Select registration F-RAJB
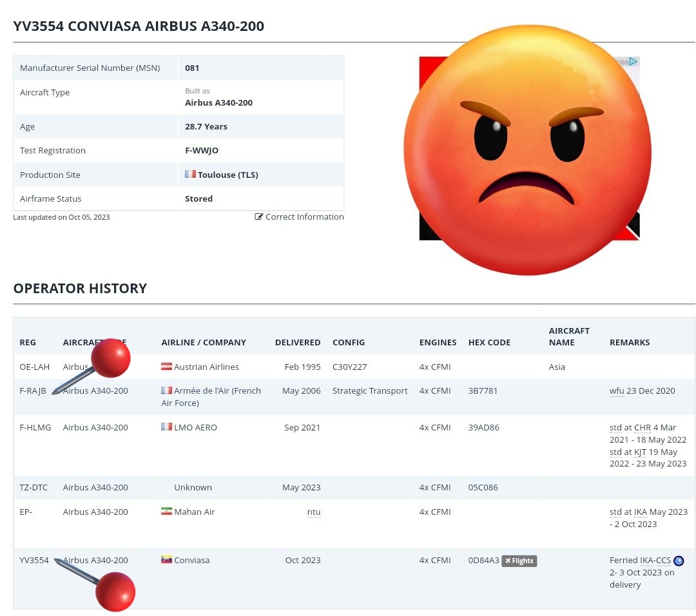The width and height of the screenshot is (696, 616). click(x=33, y=391)
